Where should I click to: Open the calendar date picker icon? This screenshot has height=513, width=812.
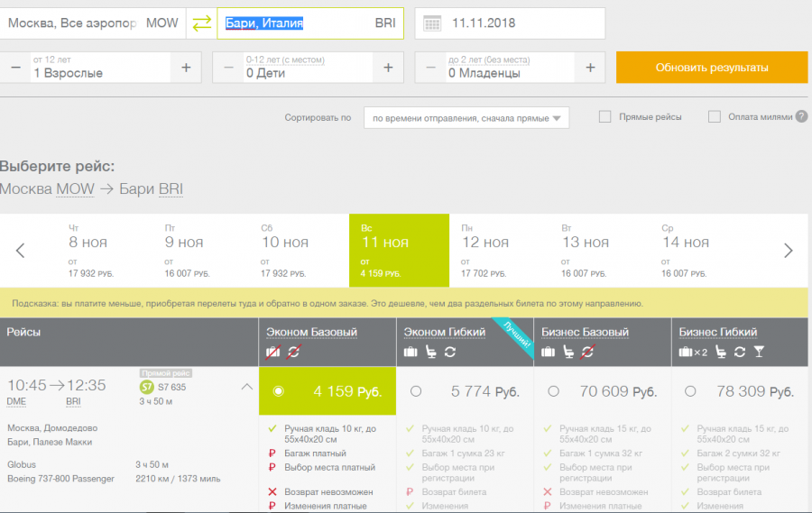click(432, 23)
